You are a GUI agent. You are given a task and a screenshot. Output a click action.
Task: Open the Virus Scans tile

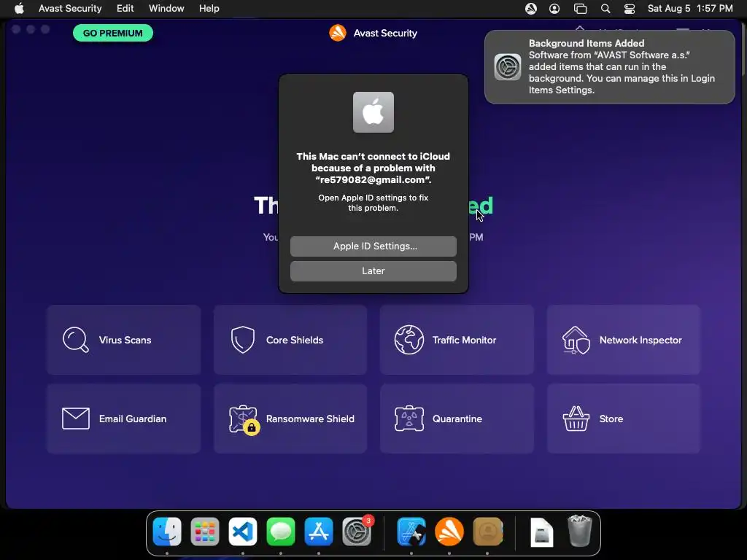[x=123, y=340]
